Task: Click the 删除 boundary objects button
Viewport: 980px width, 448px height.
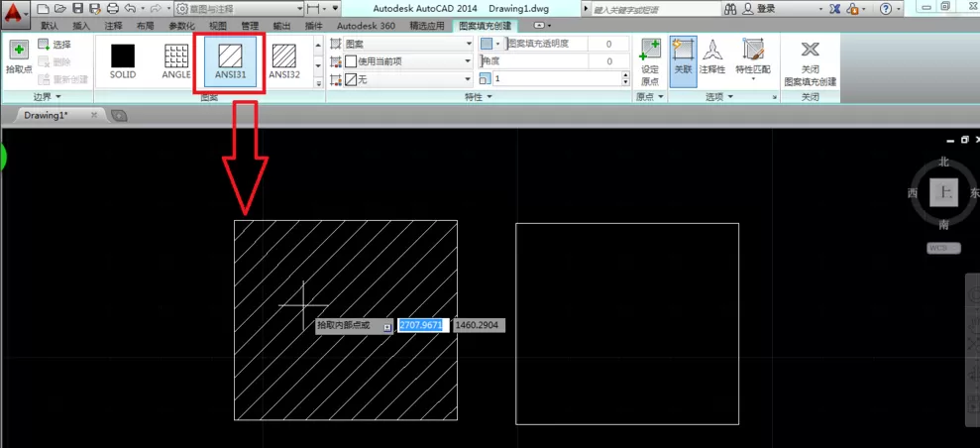Action: pyautogui.click(x=55, y=62)
